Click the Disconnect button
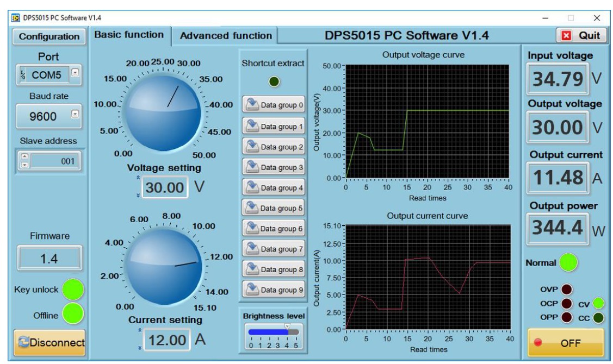 point(49,342)
